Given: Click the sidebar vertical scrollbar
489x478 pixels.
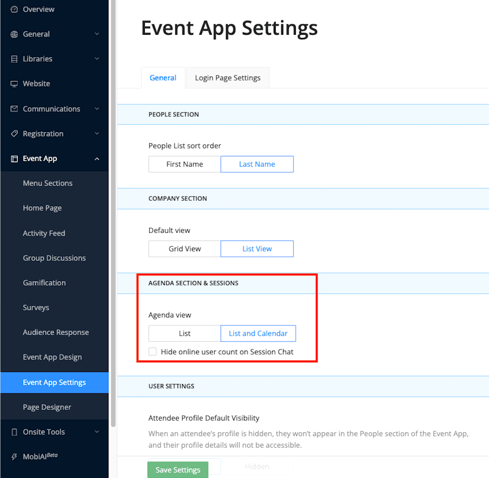Looking at the screenshot, I should click(113, 213).
